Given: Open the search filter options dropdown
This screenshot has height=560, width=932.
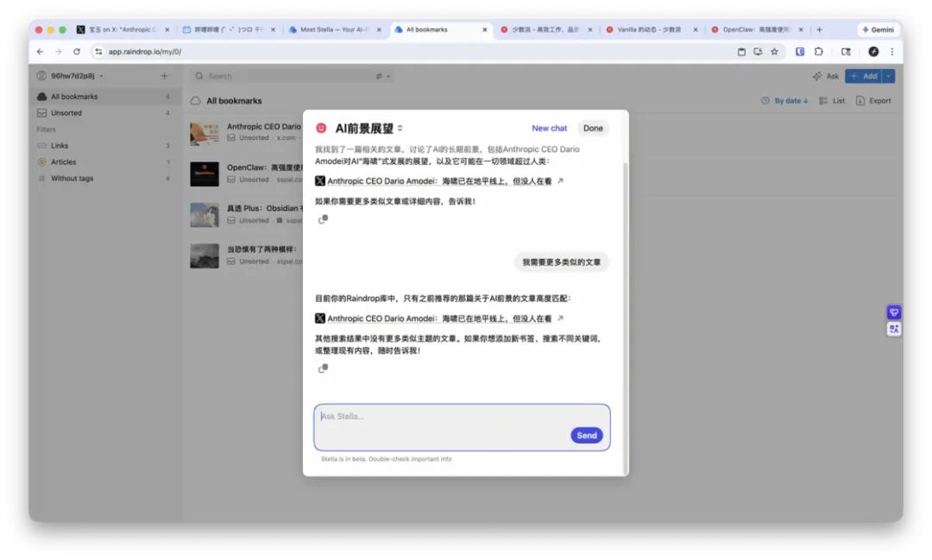Looking at the screenshot, I should 383,76.
